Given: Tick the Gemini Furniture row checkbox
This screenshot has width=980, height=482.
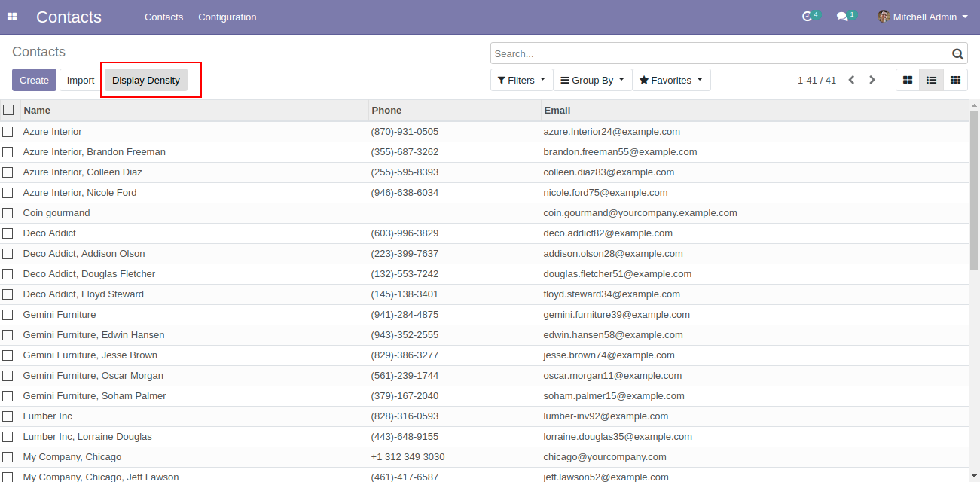Looking at the screenshot, I should pos(8,315).
